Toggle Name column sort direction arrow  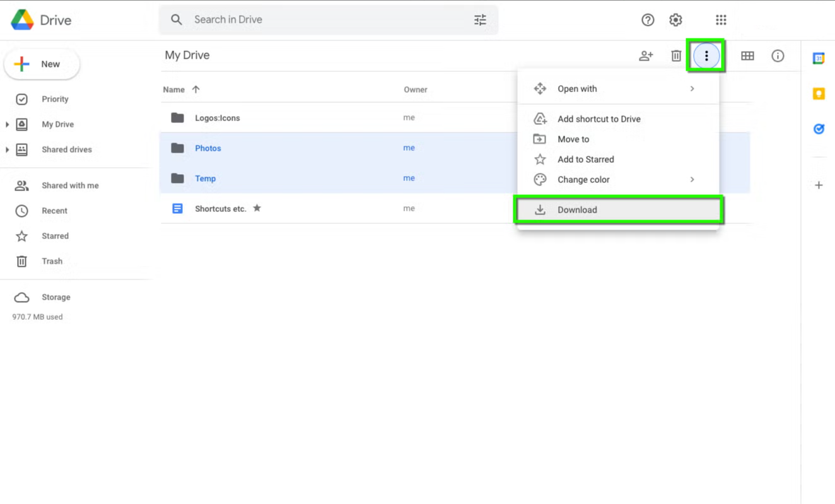pos(196,90)
